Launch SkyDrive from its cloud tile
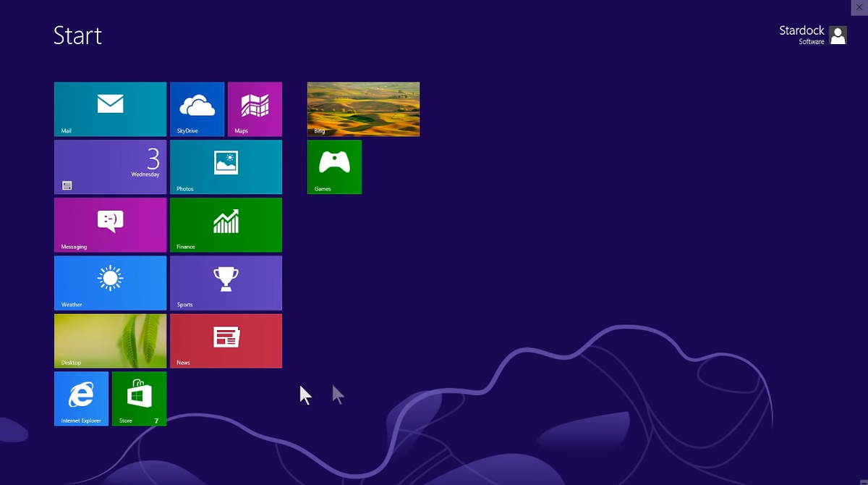 pos(197,109)
